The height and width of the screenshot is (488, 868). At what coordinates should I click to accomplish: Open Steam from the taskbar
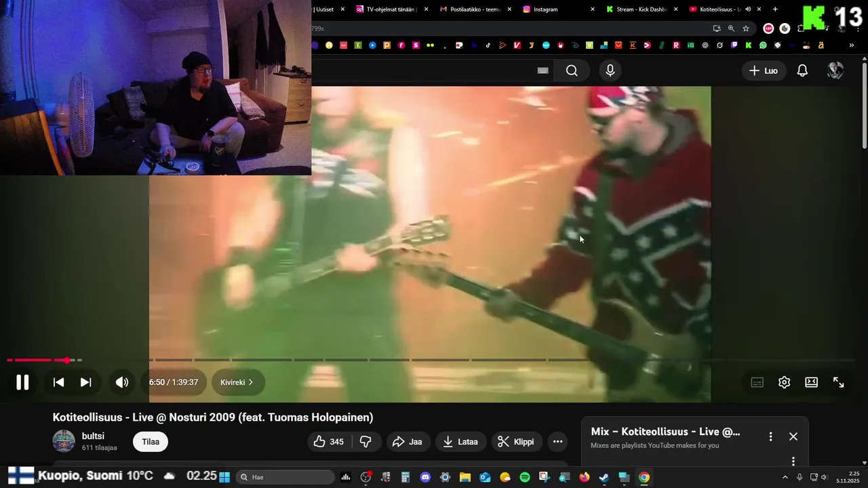pos(604,477)
